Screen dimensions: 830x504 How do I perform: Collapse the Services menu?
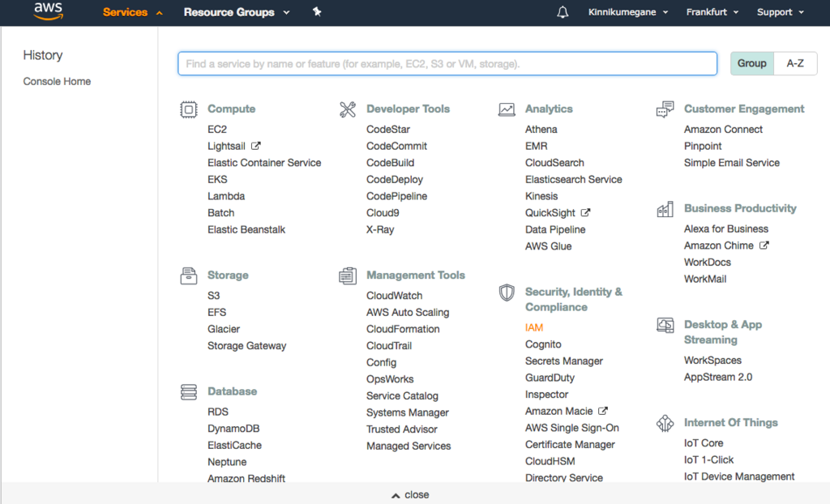tap(133, 12)
